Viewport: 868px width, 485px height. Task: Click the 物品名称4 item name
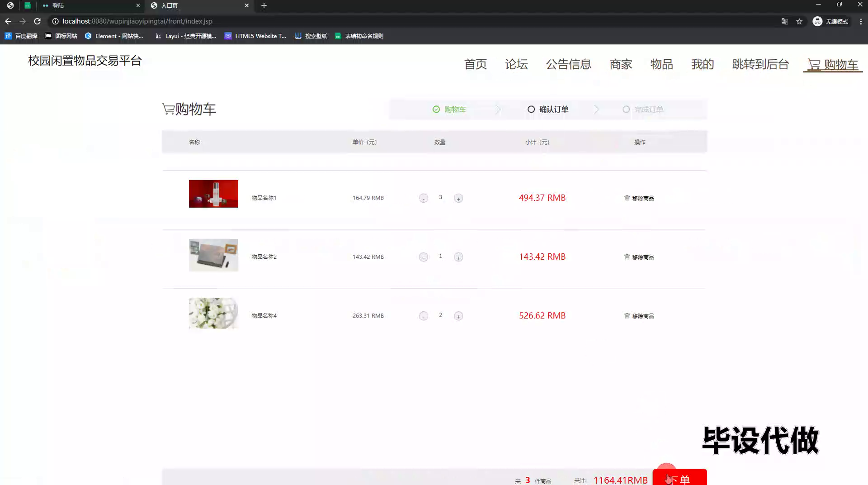pyautogui.click(x=264, y=315)
